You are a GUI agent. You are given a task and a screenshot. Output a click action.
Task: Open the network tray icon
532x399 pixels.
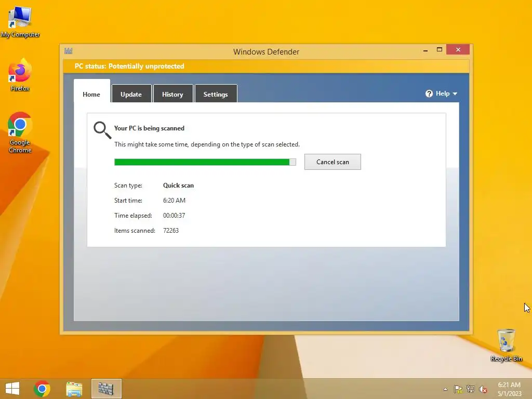click(471, 389)
